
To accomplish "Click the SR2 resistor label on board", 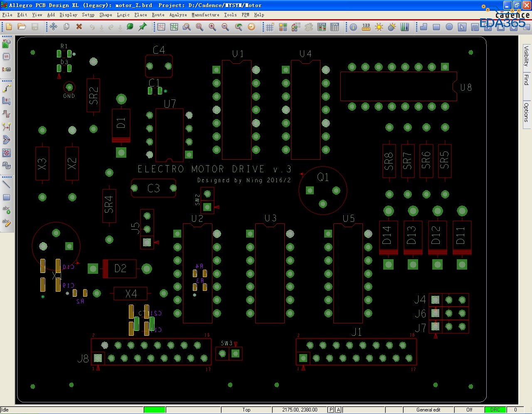I will [94, 96].
